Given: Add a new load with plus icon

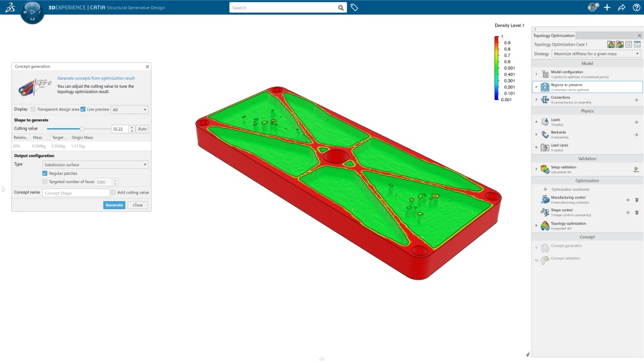Looking at the screenshot, I should pyautogui.click(x=636, y=122).
